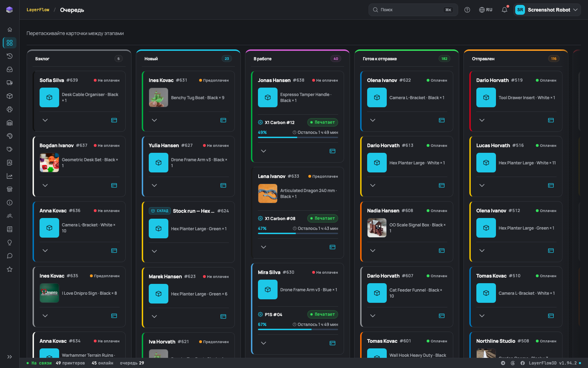
Task: Open the help question-mark icon
Action: [x=467, y=10]
